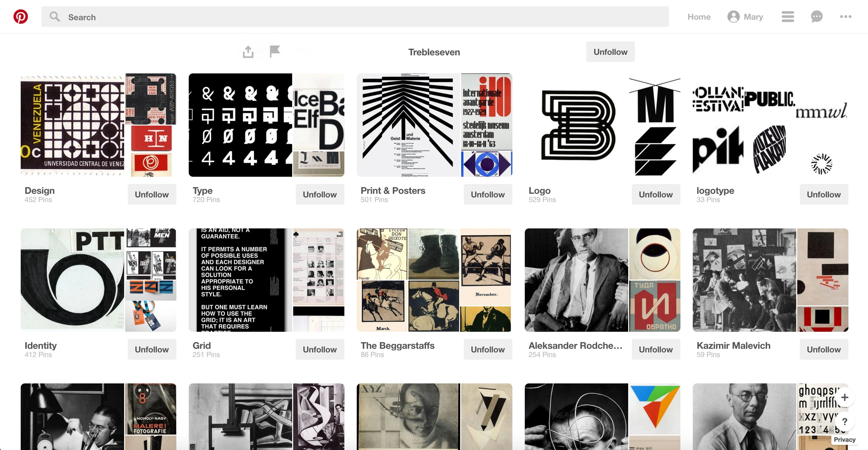Click the ampersand glyphs Type cover thumbnail
The width and height of the screenshot is (868, 450).
tap(240, 125)
